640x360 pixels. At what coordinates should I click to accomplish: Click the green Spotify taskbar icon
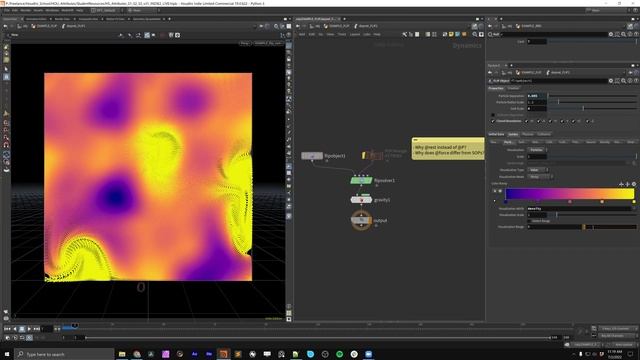pos(340,354)
